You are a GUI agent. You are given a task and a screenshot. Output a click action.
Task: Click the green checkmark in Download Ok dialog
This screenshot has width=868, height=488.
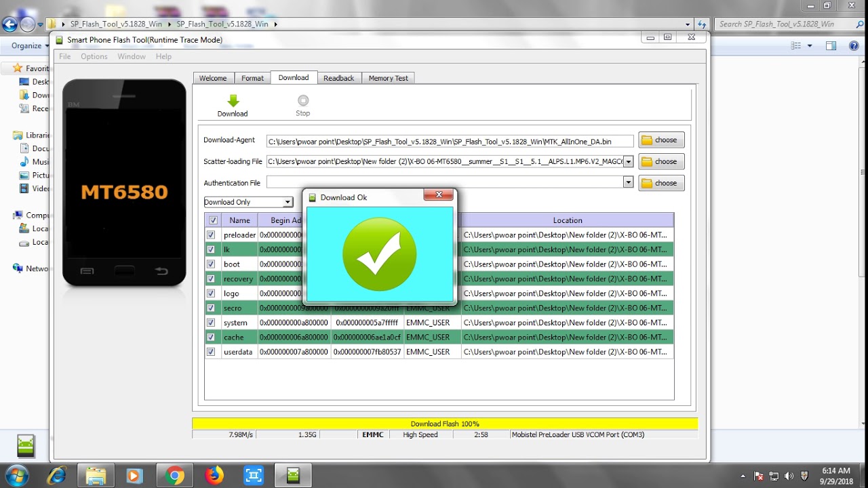point(380,254)
